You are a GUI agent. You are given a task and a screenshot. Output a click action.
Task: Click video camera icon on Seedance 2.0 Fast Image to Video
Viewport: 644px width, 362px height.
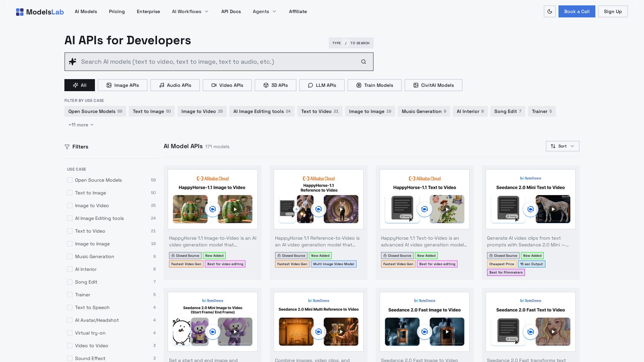425,332
